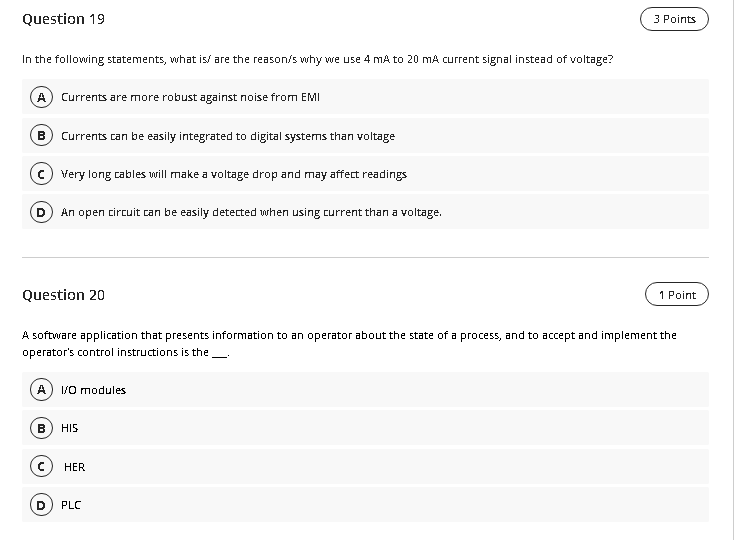Click answer text about voltage drop readings
Image resolution: width=739 pixels, height=540 pixels.
[234, 174]
